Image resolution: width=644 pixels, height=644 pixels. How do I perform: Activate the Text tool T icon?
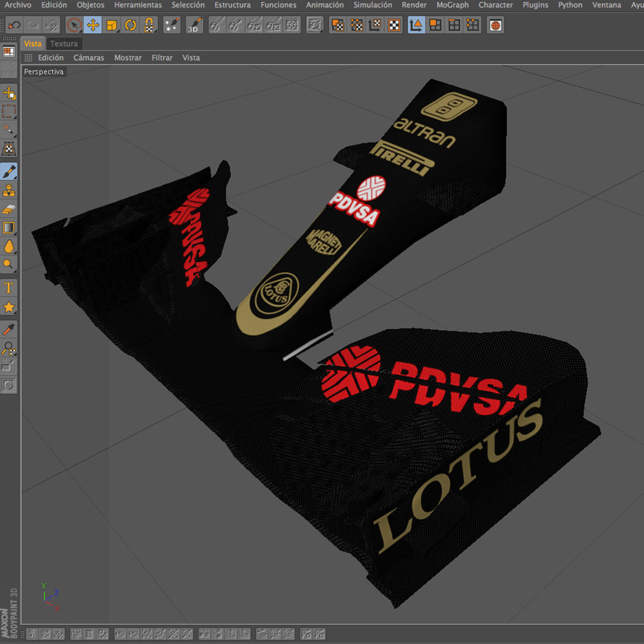tap(9, 288)
